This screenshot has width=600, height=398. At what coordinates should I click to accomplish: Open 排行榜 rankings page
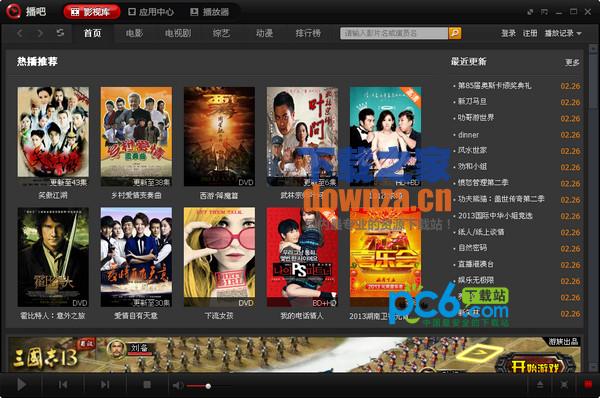point(308,33)
